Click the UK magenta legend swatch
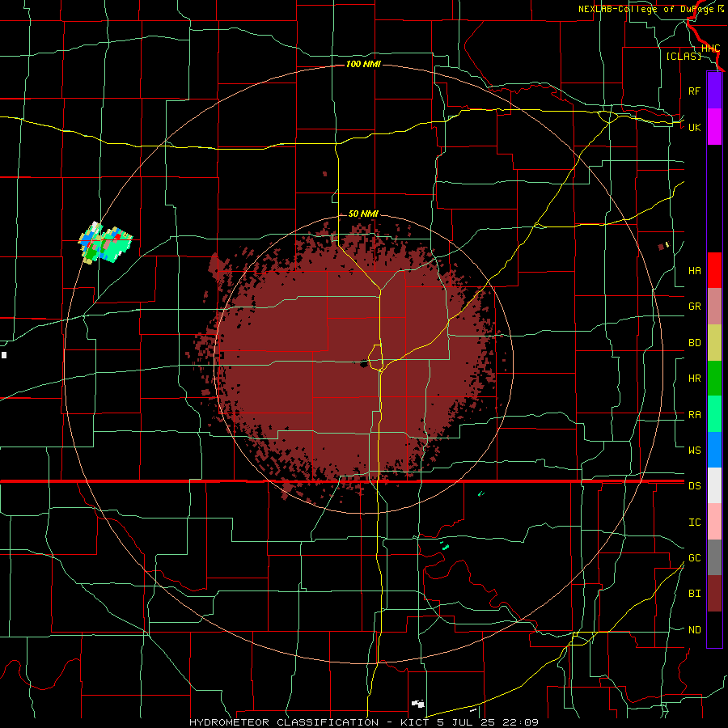The height and width of the screenshot is (728, 728). 714,127
